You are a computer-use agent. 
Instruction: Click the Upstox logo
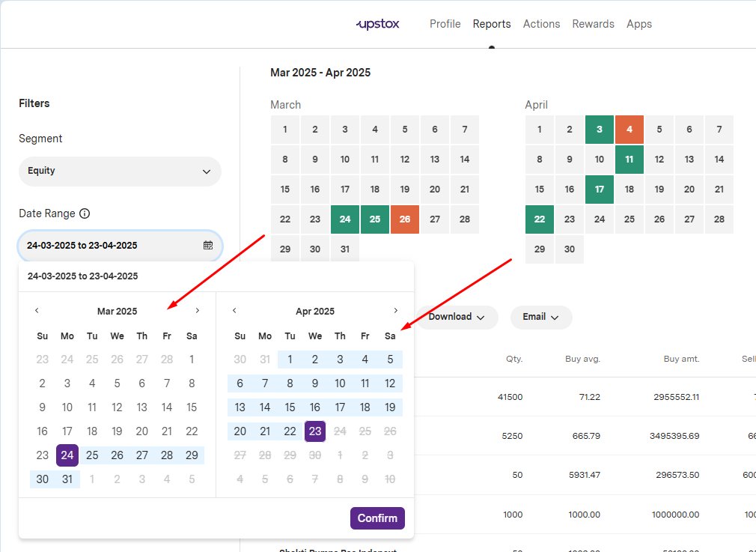(377, 24)
